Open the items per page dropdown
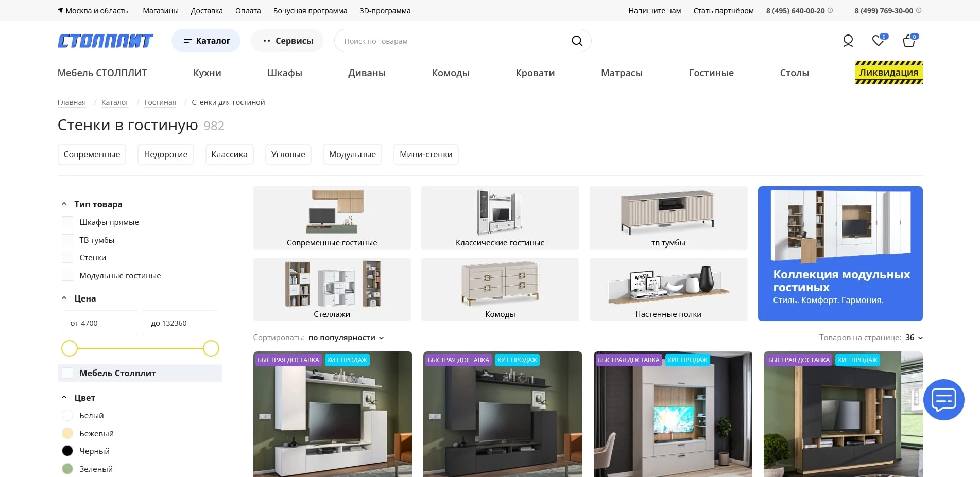 coord(914,338)
